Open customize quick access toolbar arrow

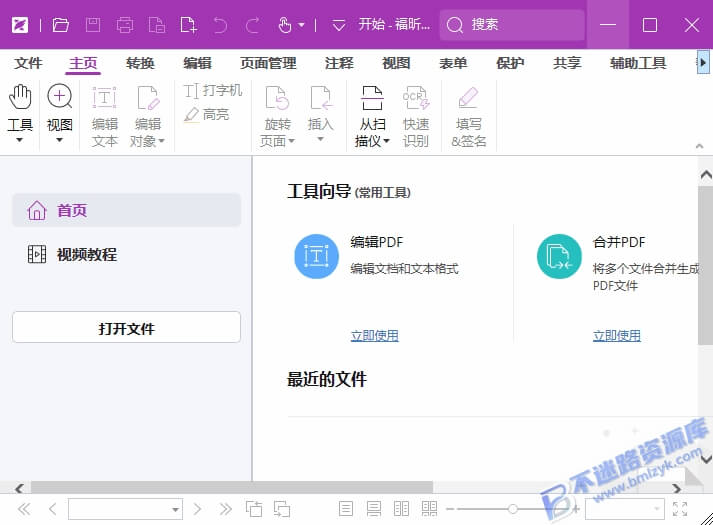(x=338, y=25)
